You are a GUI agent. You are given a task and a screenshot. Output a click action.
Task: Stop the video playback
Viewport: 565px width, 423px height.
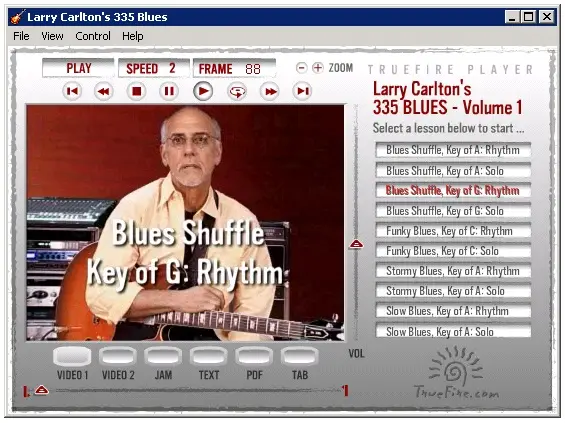point(137,92)
